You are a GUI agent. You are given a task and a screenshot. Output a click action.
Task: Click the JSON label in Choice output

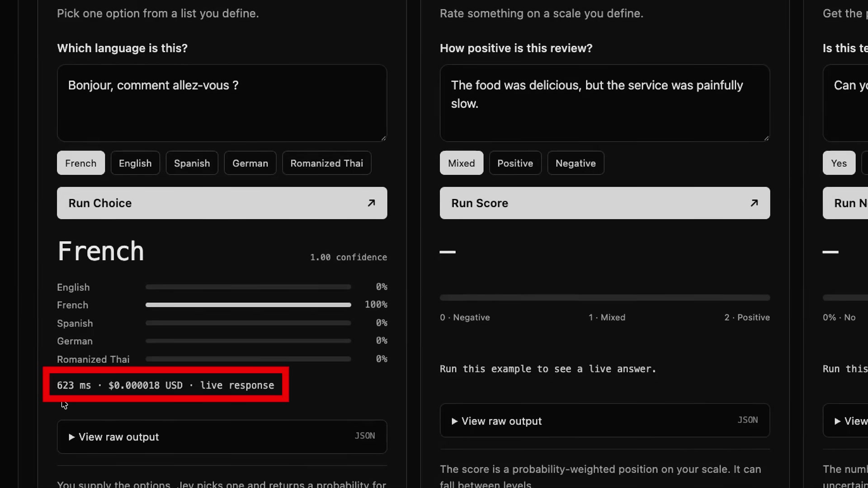coord(364,436)
